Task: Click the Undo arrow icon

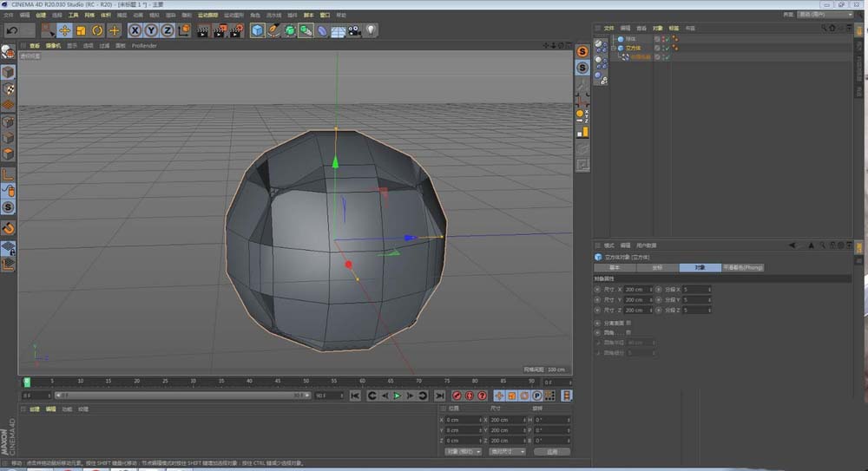Action: [x=12, y=30]
